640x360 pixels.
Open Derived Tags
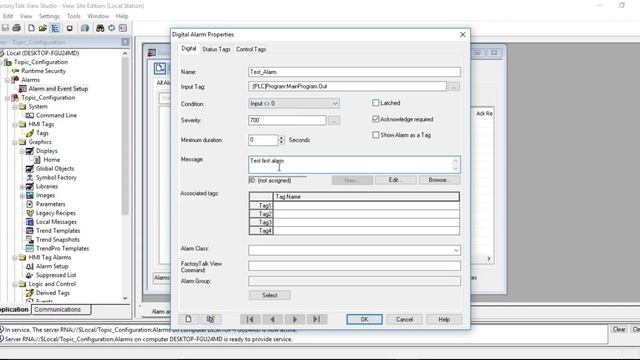click(x=53, y=293)
